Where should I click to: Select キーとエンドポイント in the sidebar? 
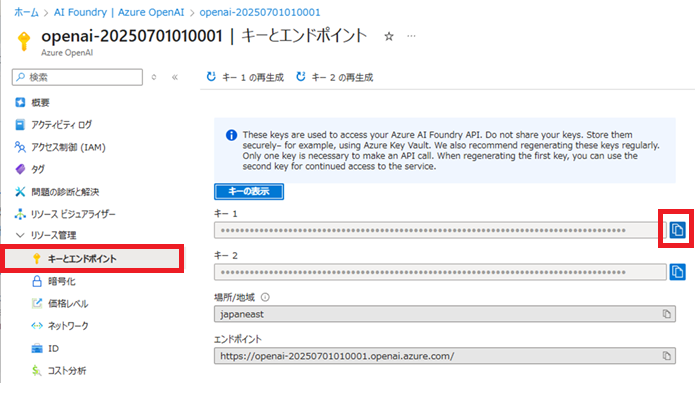(92, 258)
